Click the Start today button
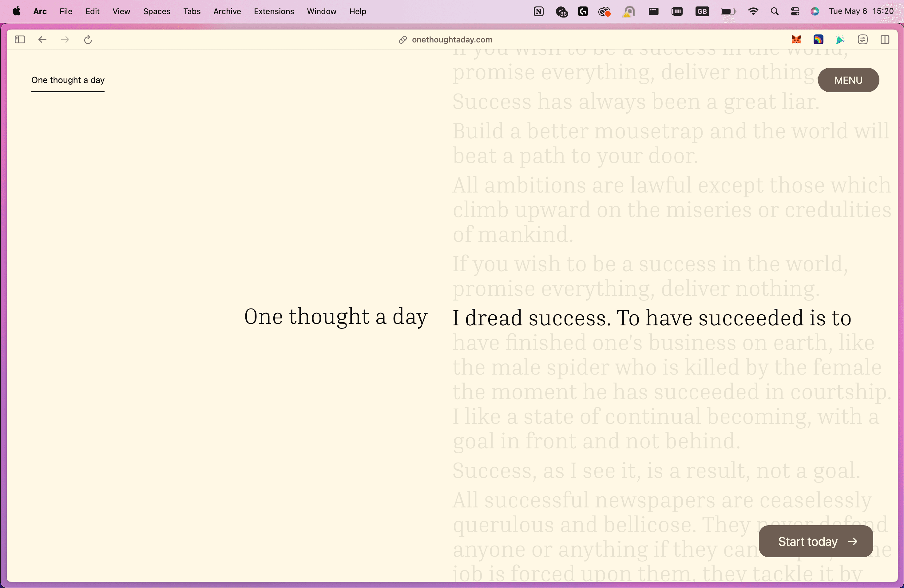 coord(815,541)
